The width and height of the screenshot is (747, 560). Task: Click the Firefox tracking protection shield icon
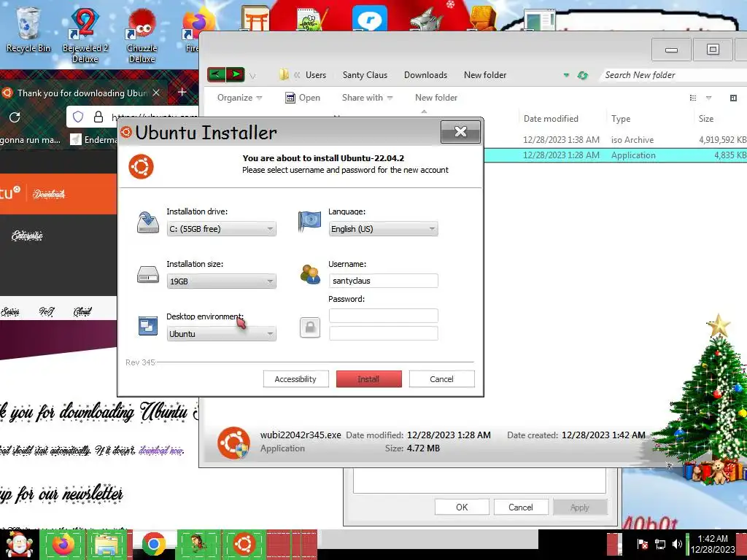point(78,117)
